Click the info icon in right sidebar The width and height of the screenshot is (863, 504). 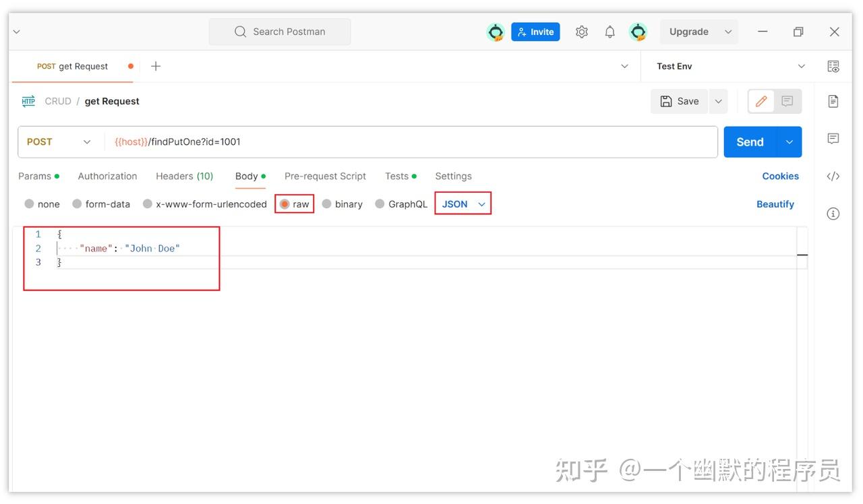[833, 213]
